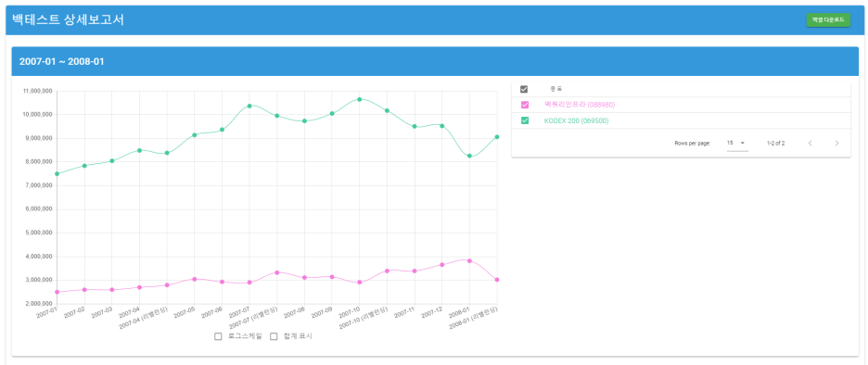Click pink data point at 2007-07 (리밸런싱)

(x=276, y=272)
